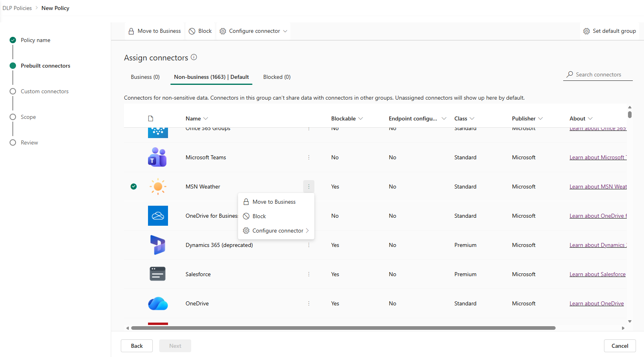Expand the Endpoint configurable column dropdown

[444, 118]
